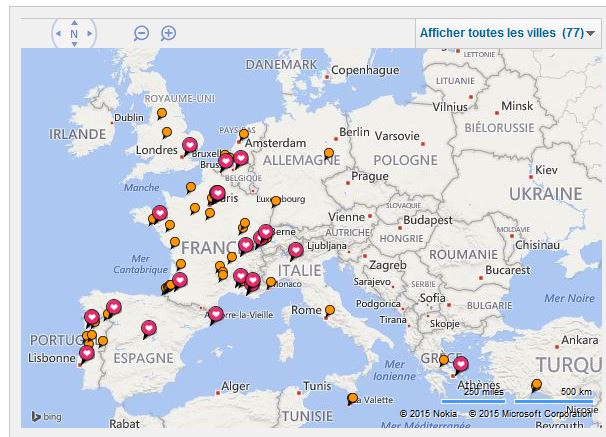Click the orange pin near Amsterdam

[244, 134]
